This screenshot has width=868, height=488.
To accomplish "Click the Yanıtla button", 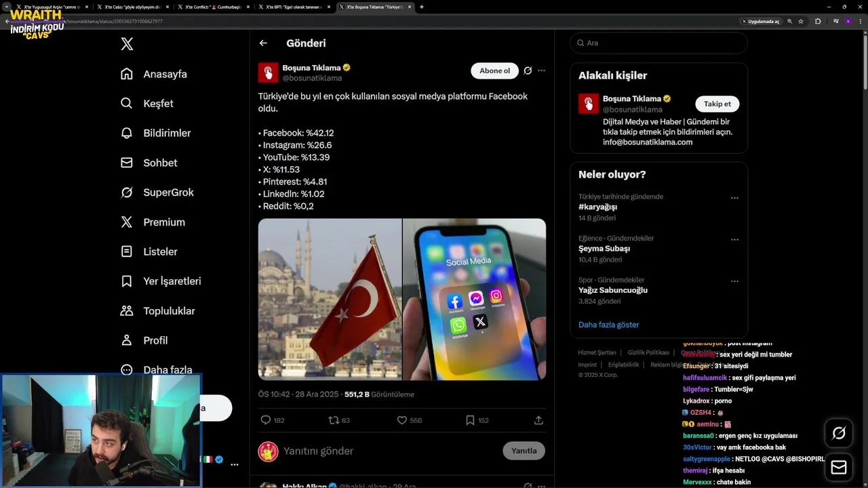I will coord(524,451).
